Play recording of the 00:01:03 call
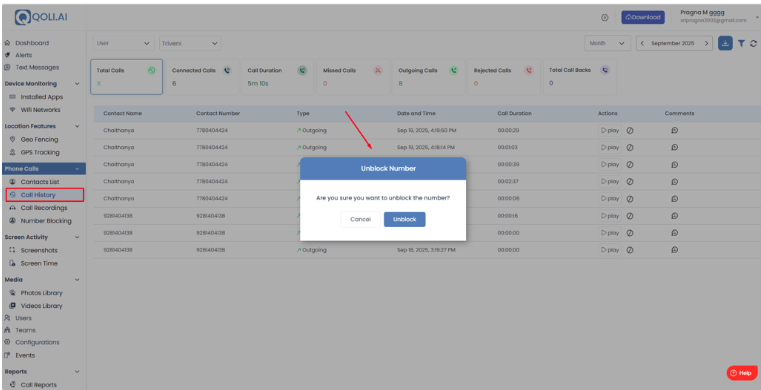The height and width of the screenshot is (390, 761). [x=610, y=147]
